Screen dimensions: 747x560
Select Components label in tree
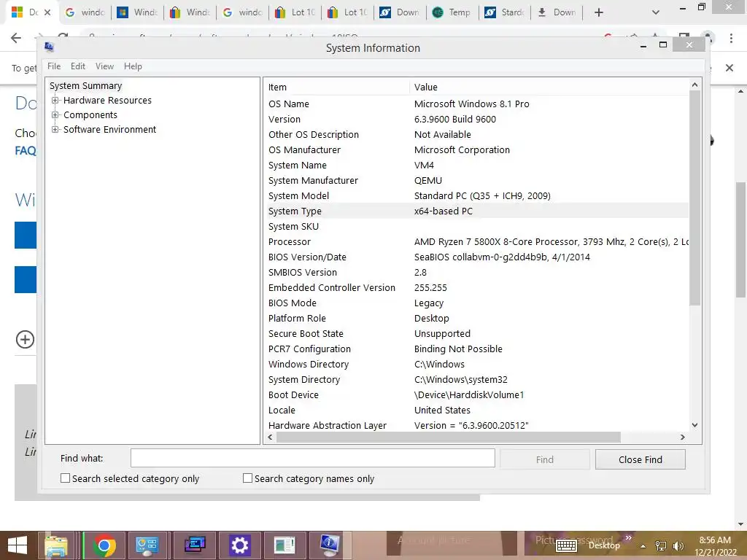click(x=90, y=114)
